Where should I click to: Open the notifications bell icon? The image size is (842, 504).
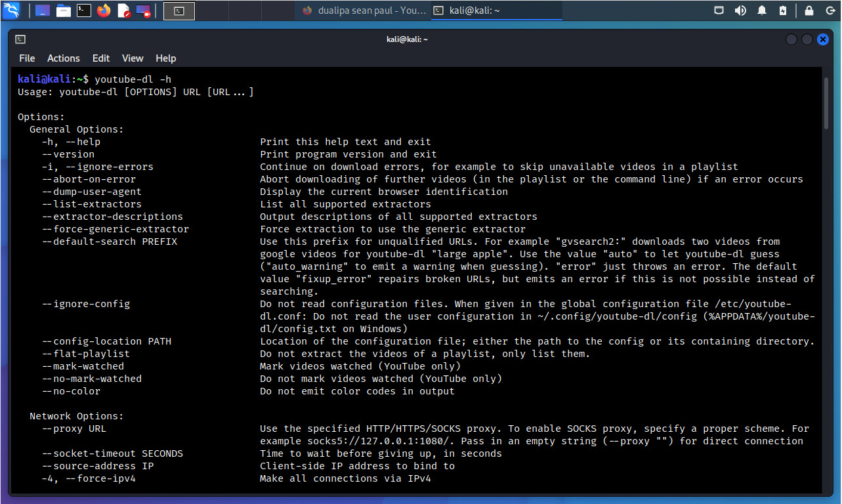[x=762, y=10]
